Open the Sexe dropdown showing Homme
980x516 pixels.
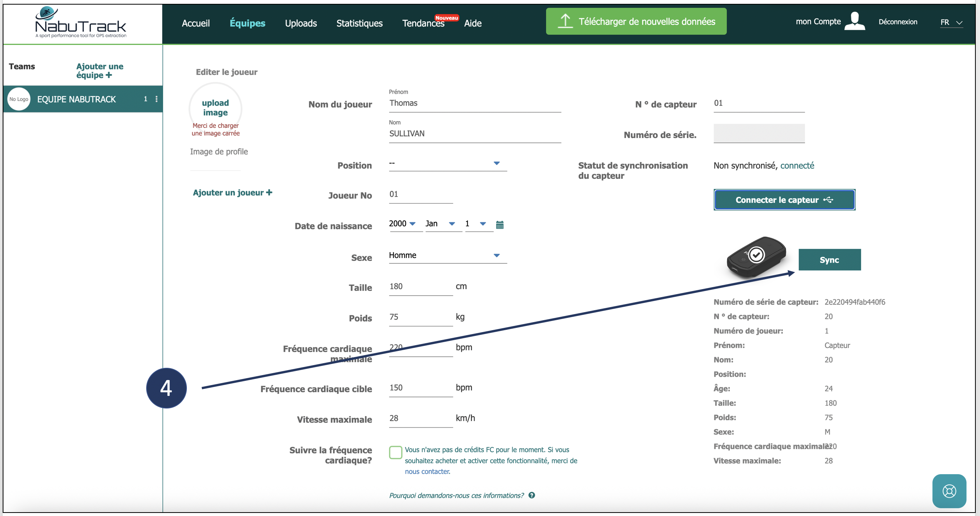click(x=448, y=255)
